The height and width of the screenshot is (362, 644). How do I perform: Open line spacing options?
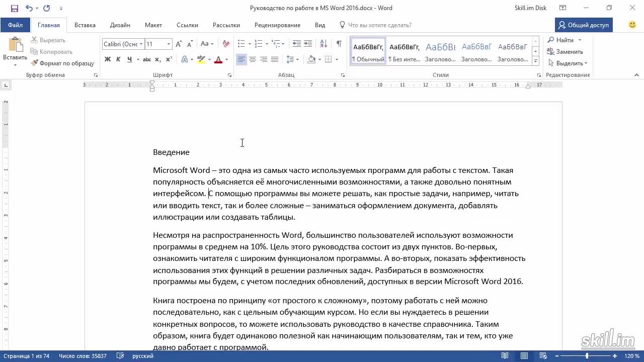(x=292, y=59)
